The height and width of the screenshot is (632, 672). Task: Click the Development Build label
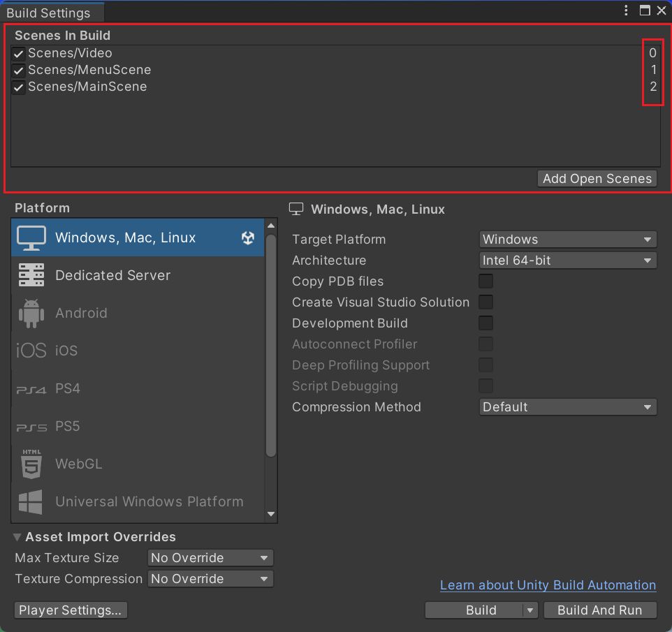point(350,323)
